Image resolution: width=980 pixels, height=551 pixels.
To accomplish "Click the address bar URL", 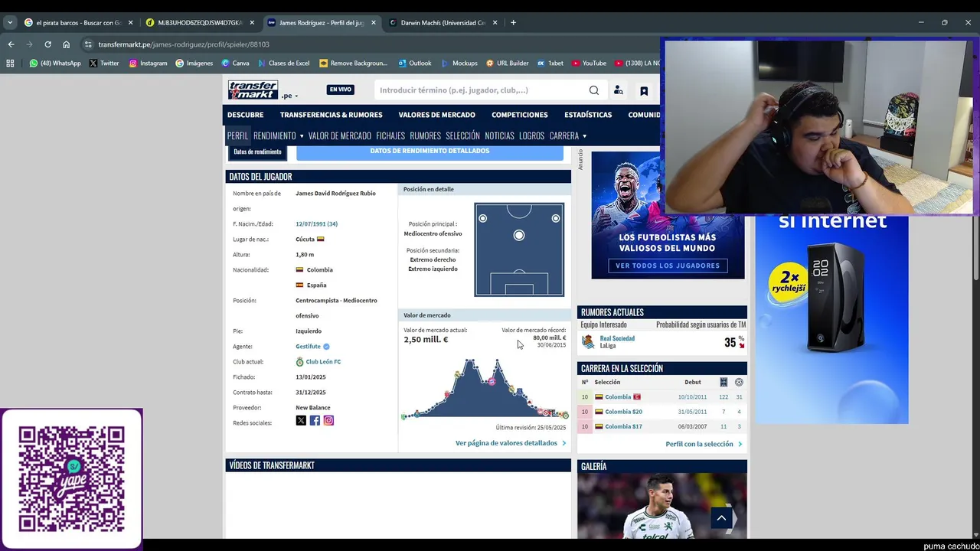I will point(184,44).
